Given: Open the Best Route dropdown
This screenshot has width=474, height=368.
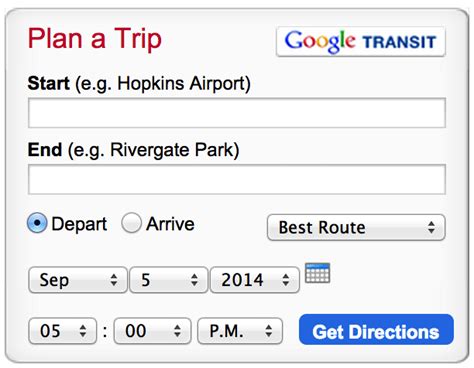Looking at the screenshot, I should coord(356,227).
